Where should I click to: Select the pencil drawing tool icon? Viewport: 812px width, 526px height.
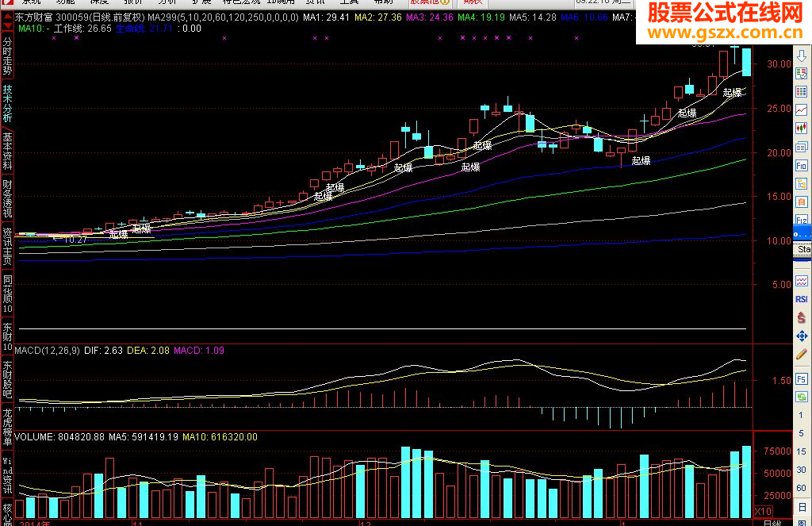[x=801, y=355]
